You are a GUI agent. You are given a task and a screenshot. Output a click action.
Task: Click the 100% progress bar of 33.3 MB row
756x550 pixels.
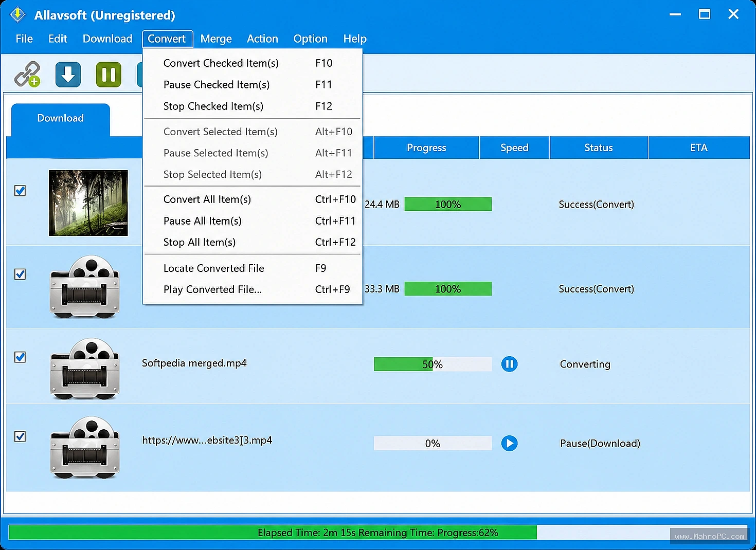tap(448, 289)
